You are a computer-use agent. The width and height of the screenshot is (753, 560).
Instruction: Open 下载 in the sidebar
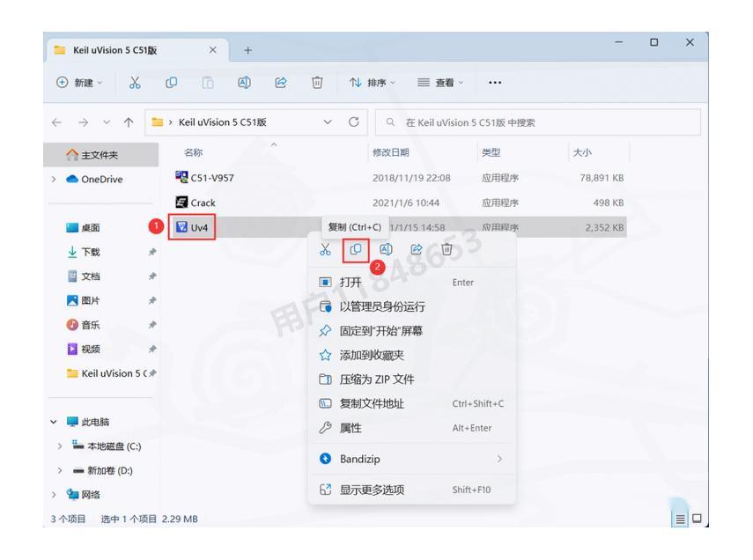point(83,252)
